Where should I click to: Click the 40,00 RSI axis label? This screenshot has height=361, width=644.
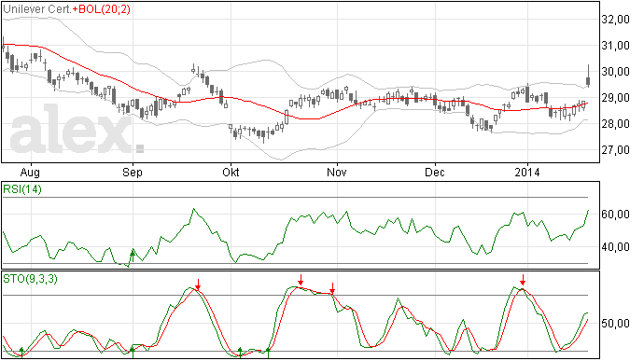pyautogui.click(x=615, y=247)
